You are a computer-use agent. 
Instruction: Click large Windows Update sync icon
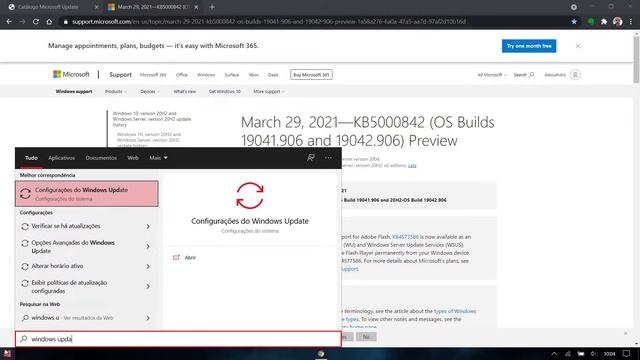(x=250, y=196)
